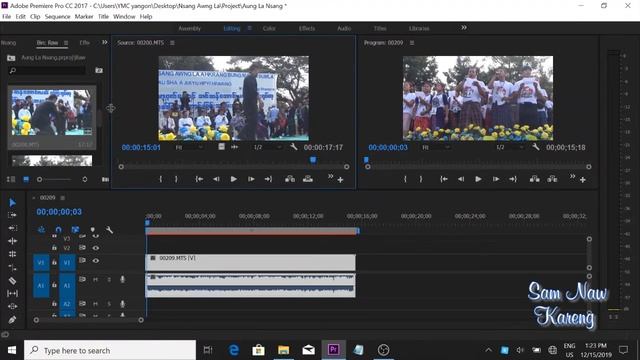Open the 00209 timeline panel menu
Screen dimensions: 640x360
62,198
